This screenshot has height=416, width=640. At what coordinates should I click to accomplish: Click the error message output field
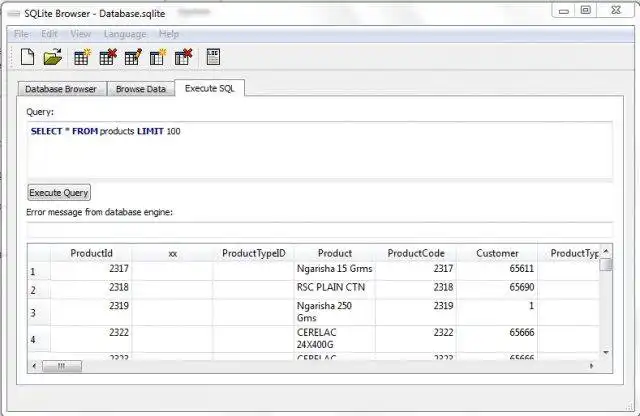tap(320, 230)
